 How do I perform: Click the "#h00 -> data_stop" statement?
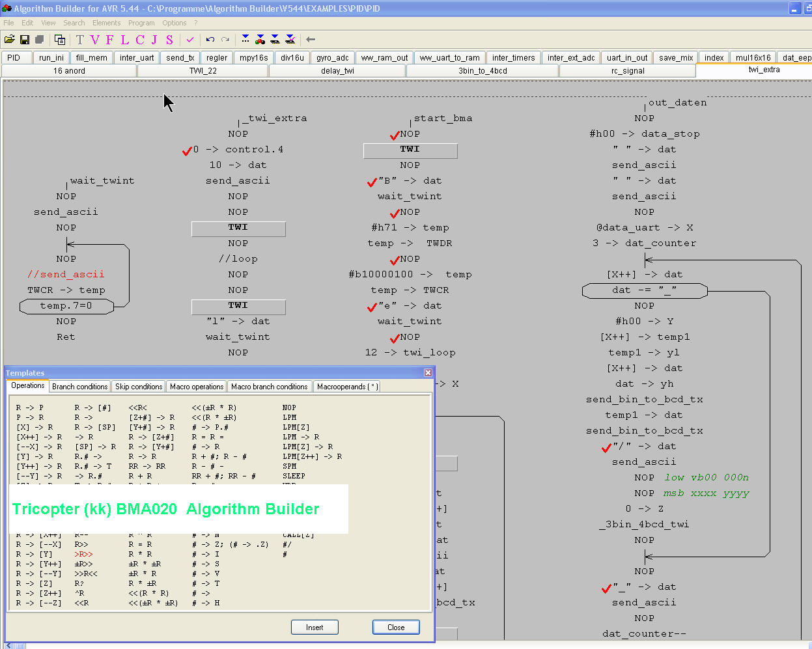[645, 133]
